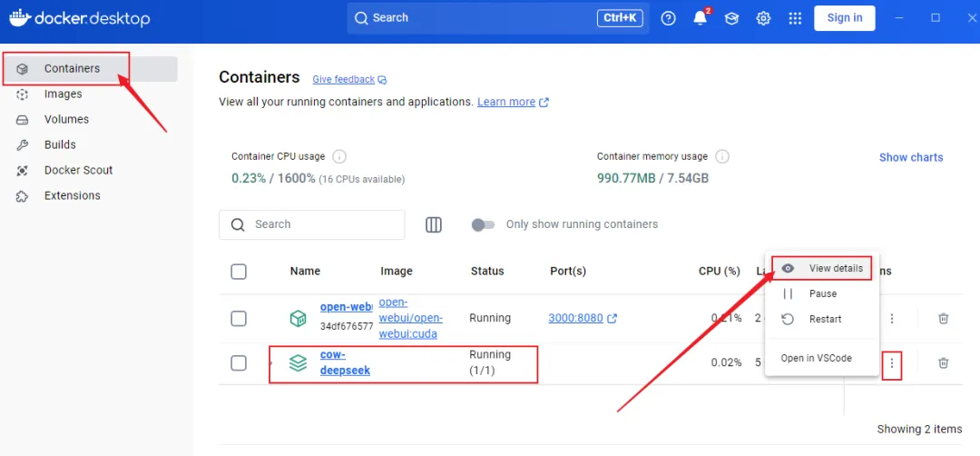
Task: Click the Ctrl+K shortcut badge
Action: [620, 18]
